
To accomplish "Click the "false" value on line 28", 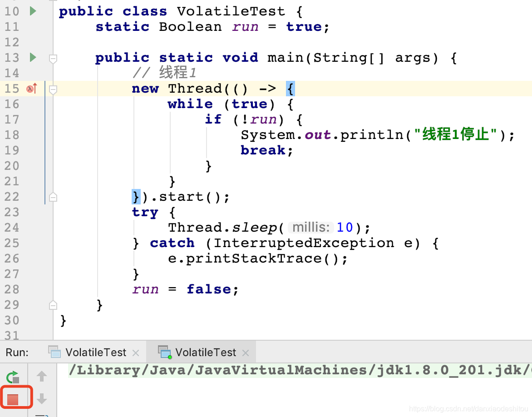I will 209,289.
